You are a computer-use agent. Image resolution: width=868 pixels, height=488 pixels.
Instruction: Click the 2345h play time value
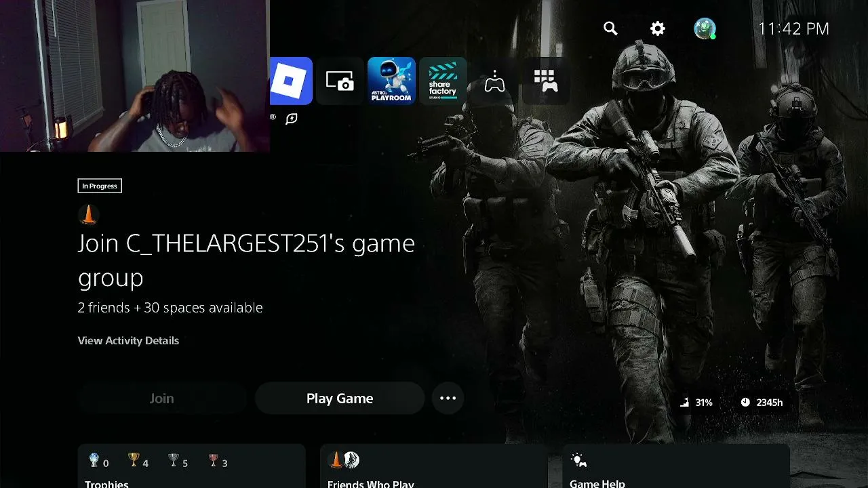click(770, 403)
